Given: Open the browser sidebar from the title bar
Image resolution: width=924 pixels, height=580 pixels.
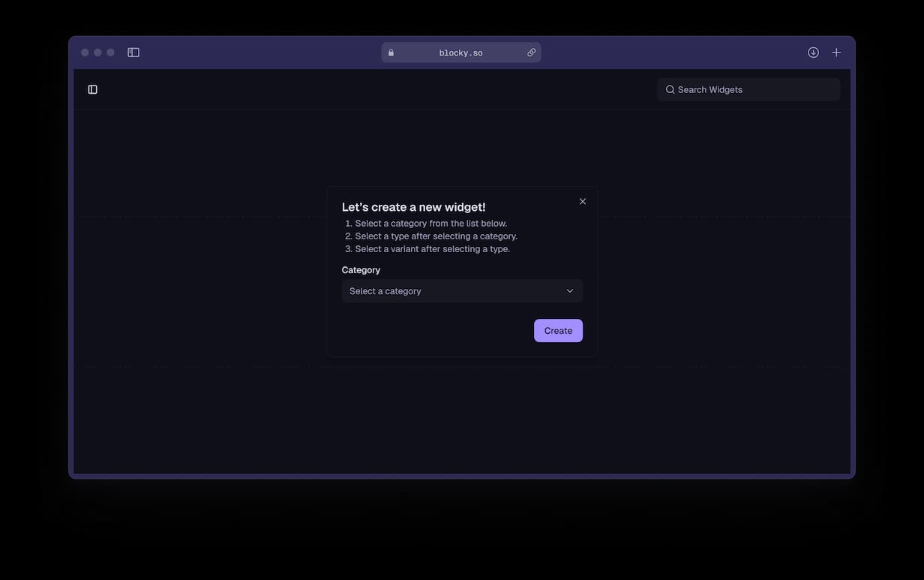Looking at the screenshot, I should (133, 53).
